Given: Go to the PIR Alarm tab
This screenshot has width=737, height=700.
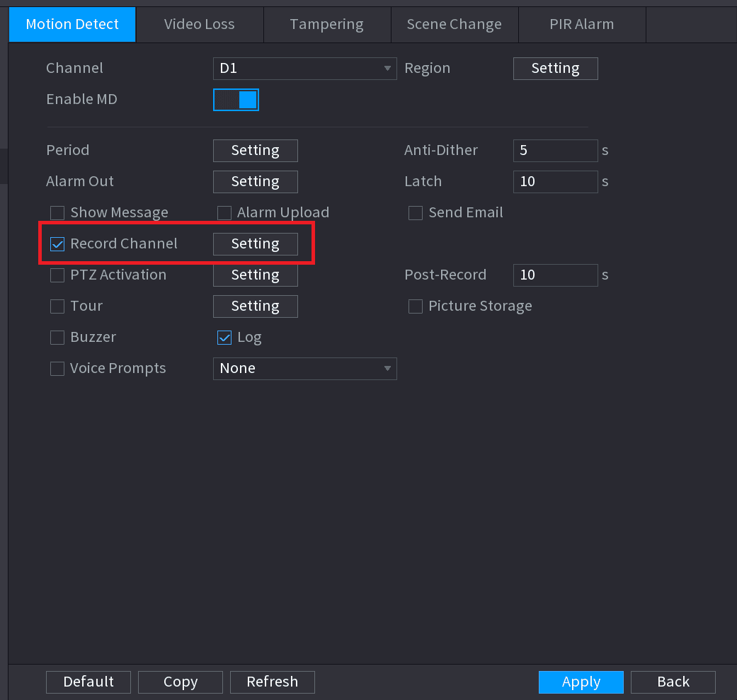Looking at the screenshot, I should click(582, 25).
